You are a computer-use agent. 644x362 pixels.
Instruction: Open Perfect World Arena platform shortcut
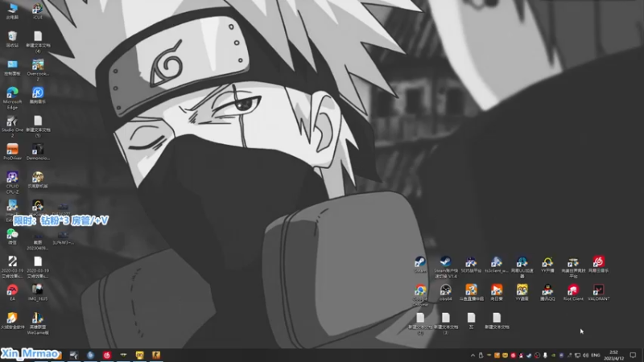click(x=573, y=267)
